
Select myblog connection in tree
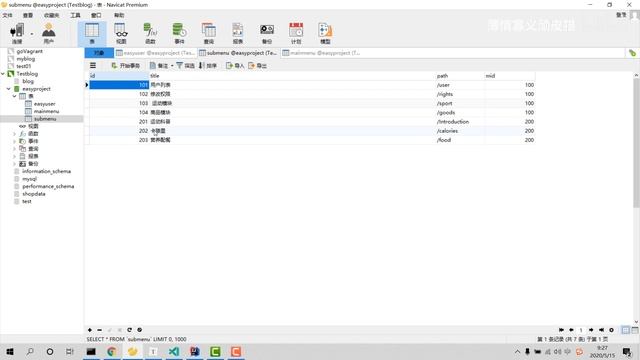[26, 59]
